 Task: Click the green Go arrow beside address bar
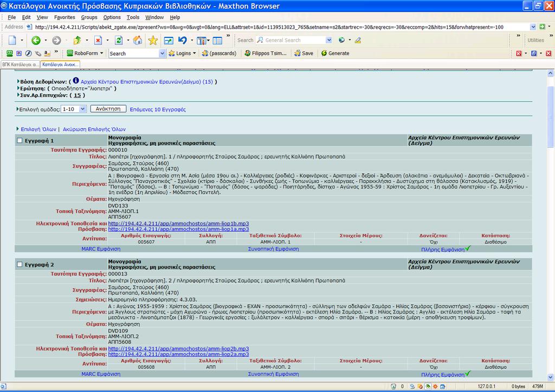(542, 27)
